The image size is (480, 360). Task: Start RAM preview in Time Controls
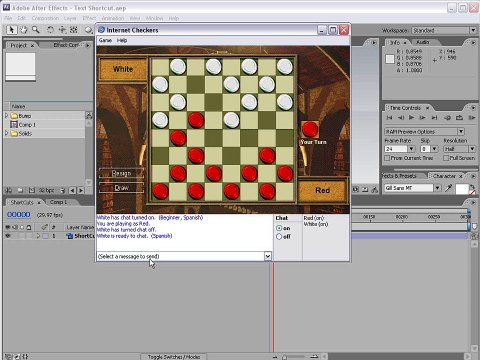(x=471, y=118)
